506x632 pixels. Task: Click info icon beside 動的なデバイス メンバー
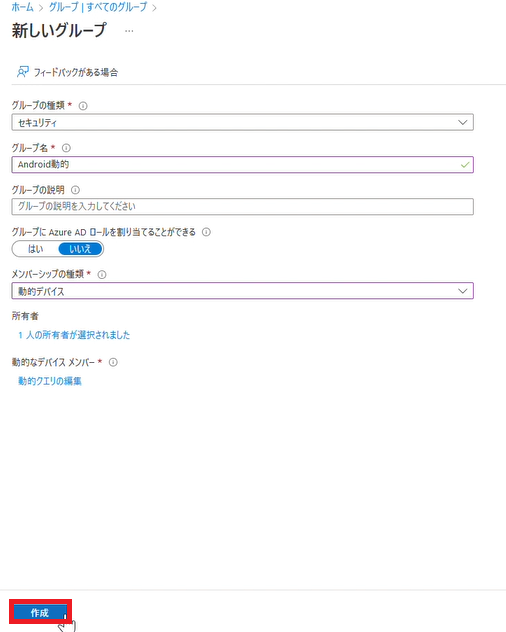(113, 362)
